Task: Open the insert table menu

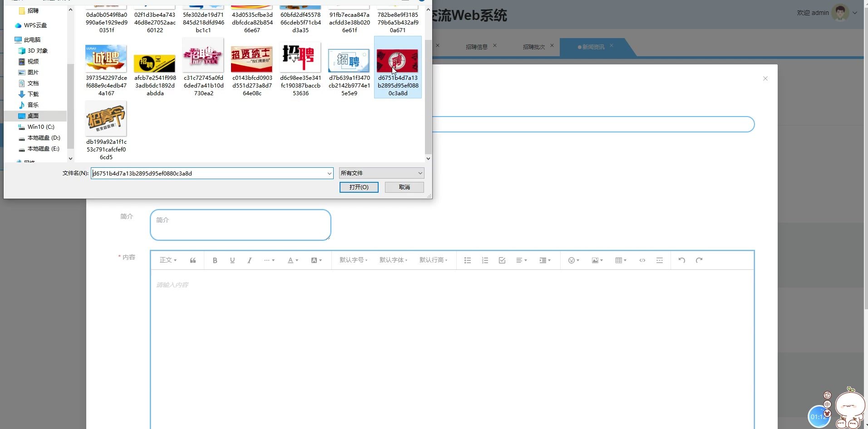Action: (621, 260)
